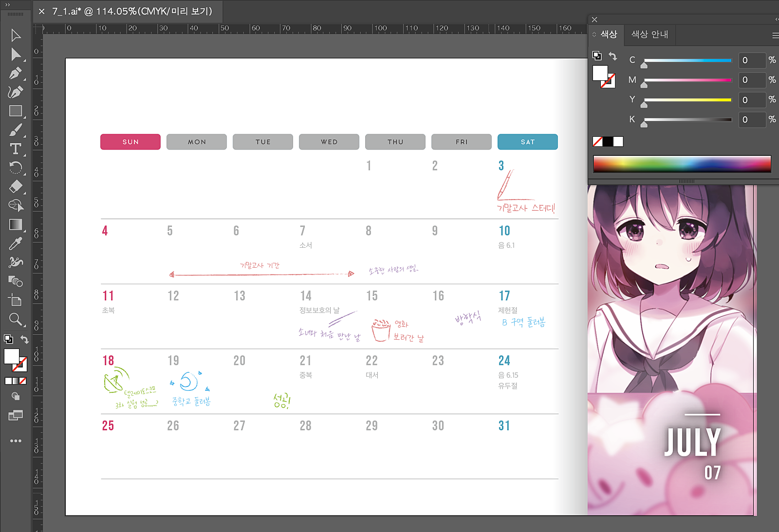Select the Eyedropper tool
The width and height of the screenshot is (779, 532).
pos(16,243)
